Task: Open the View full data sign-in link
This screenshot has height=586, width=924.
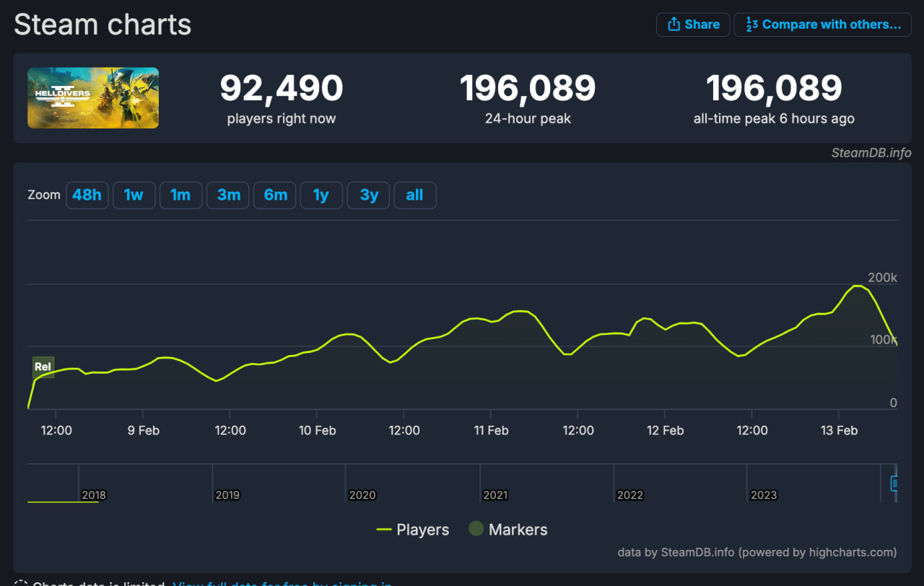Action: pos(282,584)
